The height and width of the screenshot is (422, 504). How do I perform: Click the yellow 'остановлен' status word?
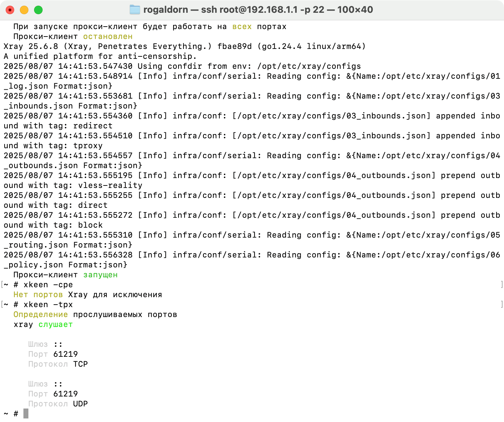coord(108,37)
